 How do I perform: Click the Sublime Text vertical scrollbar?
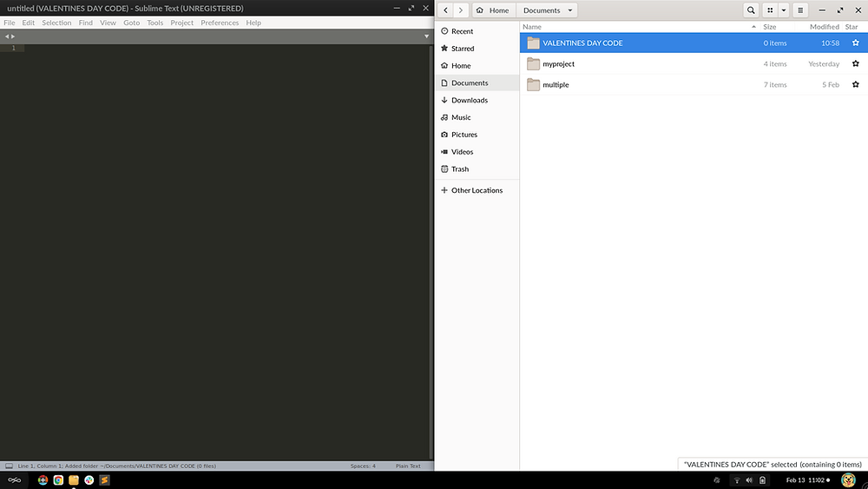[x=431, y=252]
